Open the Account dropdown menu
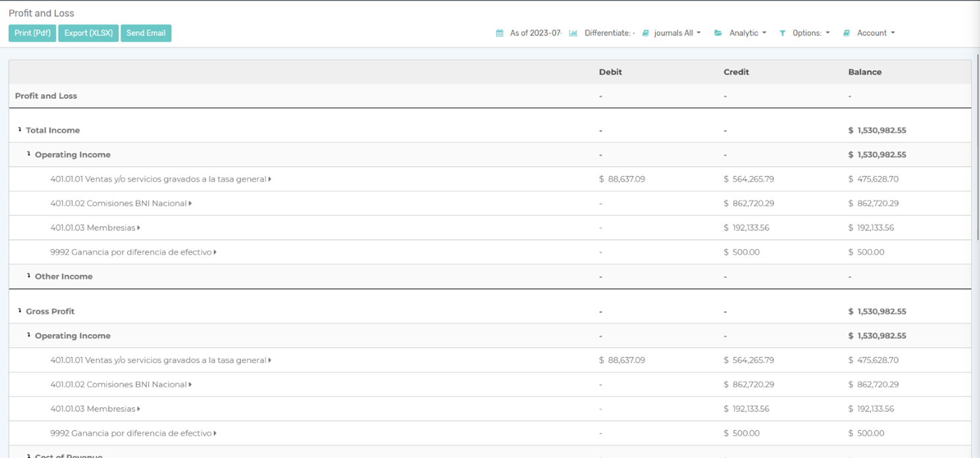Viewport: 980px width, 458px height. click(x=876, y=33)
